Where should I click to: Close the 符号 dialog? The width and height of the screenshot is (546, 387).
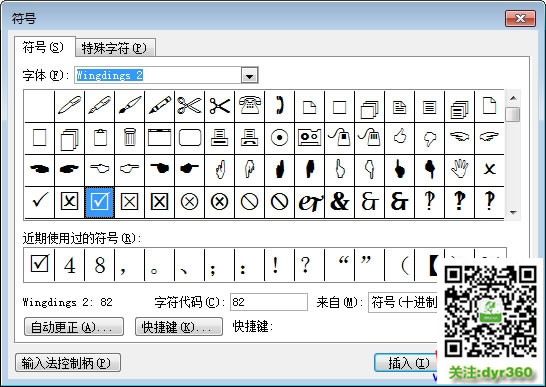click(x=520, y=18)
